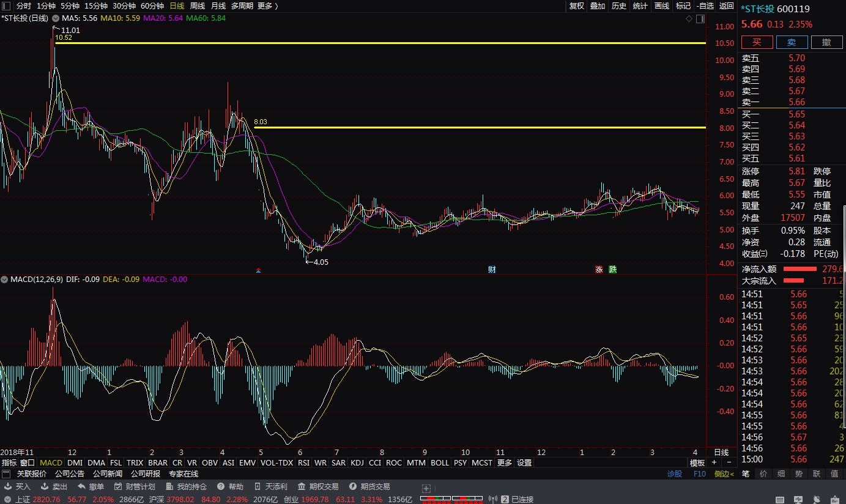Switch to 月线 monthly period
Viewport: 846px width, 504px height.
pyautogui.click(x=218, y=6)
